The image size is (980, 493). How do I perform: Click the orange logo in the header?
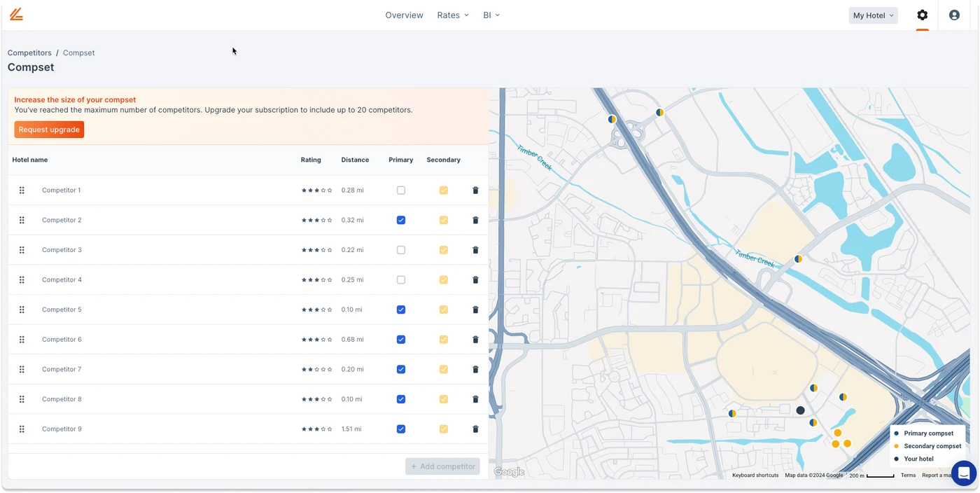pyautogui.click(x=16, y=15)
